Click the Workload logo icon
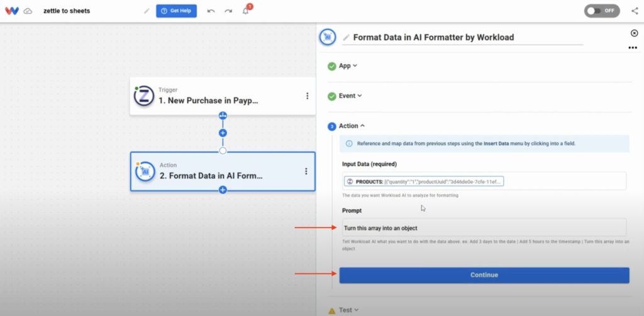 (12, 11)
